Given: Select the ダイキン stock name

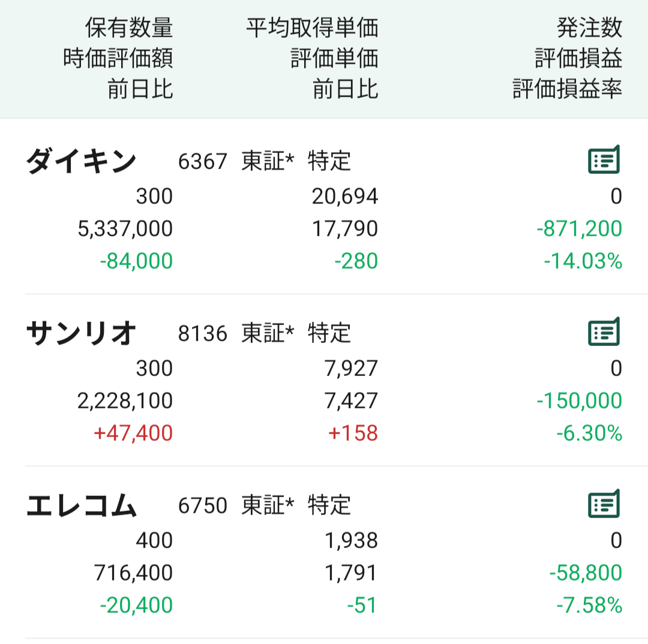Looking at the screenshot, I should click(x=82, y=161).
